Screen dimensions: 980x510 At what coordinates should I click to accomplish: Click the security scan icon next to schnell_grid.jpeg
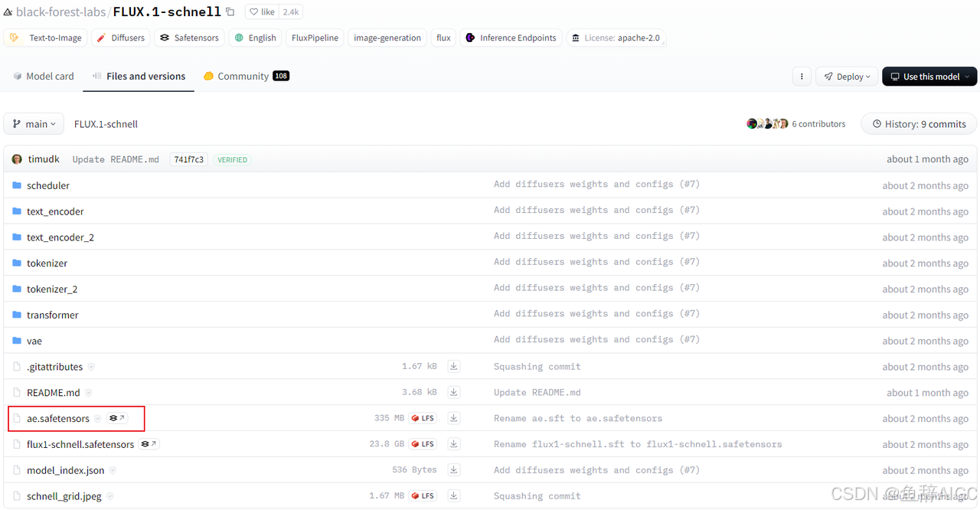pyautogui.click(x=109, y=496)
